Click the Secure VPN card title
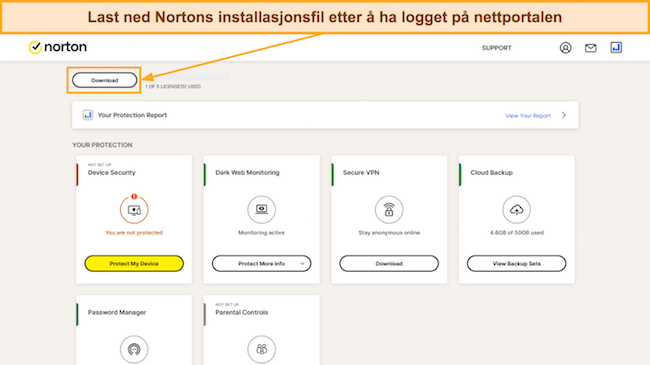The image size is (650, 365). [361, 173]
